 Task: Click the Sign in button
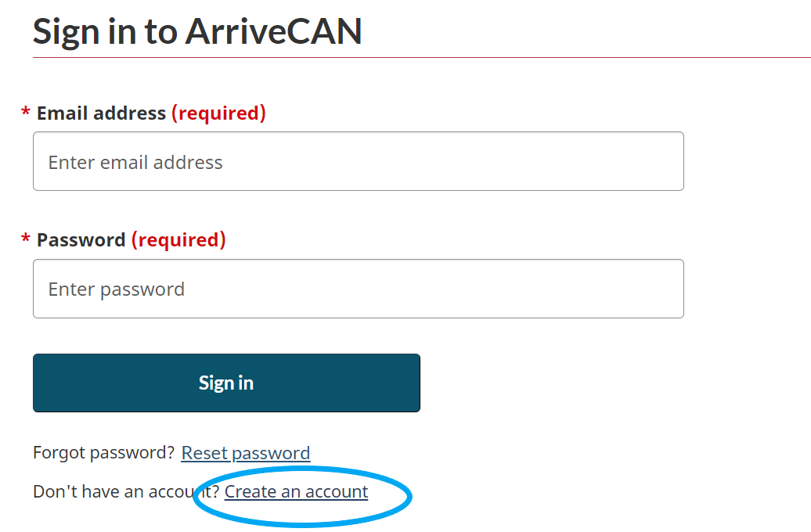click(x=226, y=383)
